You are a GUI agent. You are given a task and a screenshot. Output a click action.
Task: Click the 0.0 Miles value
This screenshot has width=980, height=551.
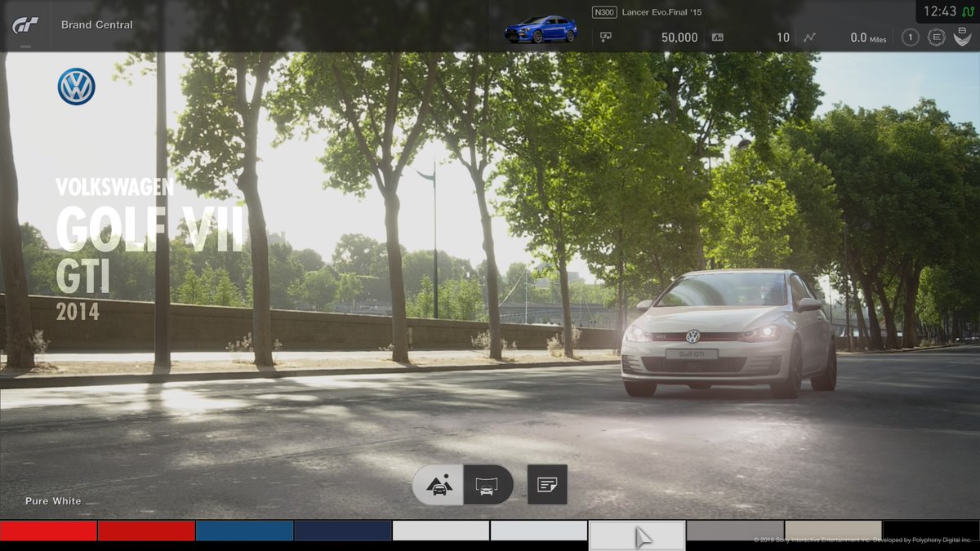[868, 38]
